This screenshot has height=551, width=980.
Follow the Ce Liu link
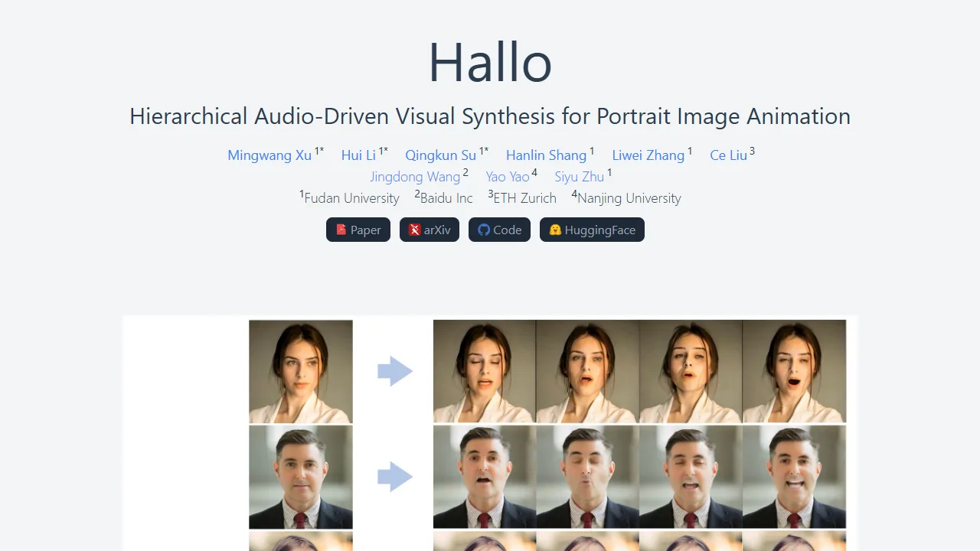point(728,155)
